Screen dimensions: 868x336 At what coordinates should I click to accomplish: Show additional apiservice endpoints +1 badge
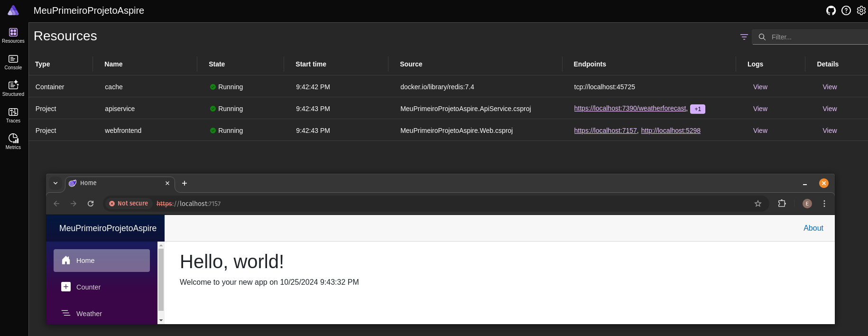coord(697,109)
